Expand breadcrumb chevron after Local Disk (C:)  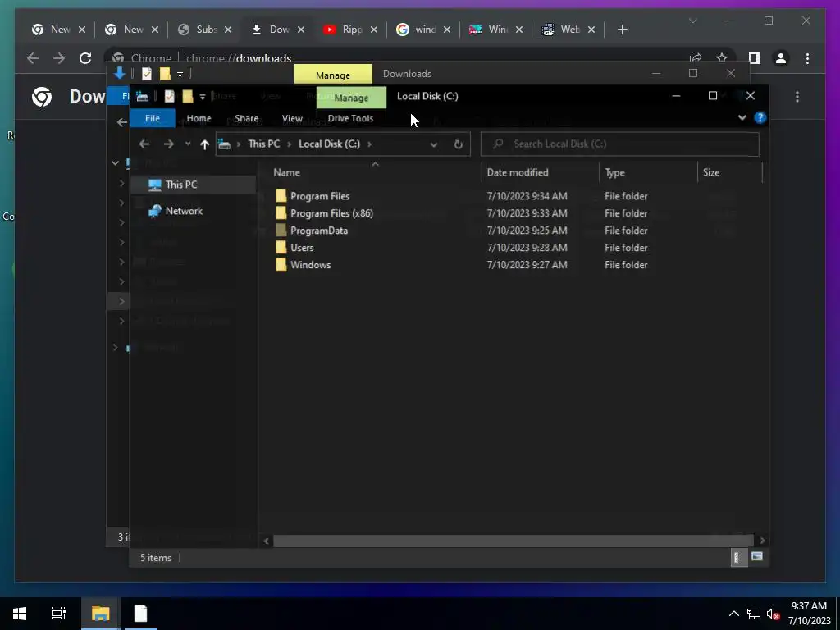click(369, 144)
